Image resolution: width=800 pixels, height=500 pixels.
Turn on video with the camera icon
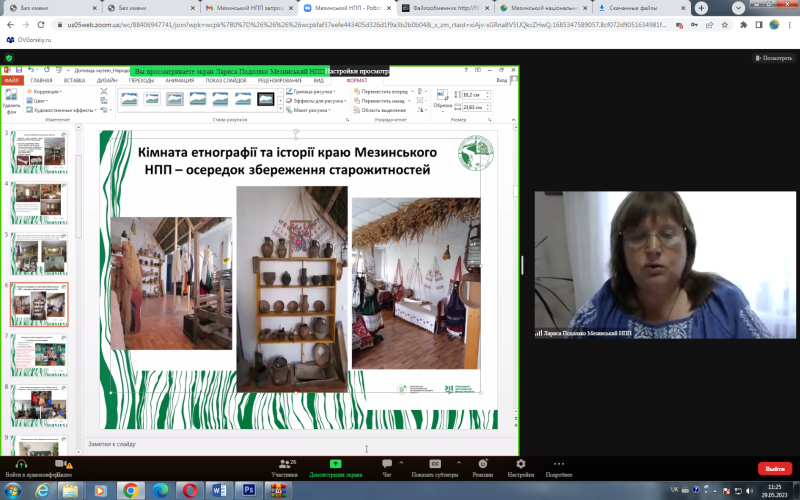(61, 464)
